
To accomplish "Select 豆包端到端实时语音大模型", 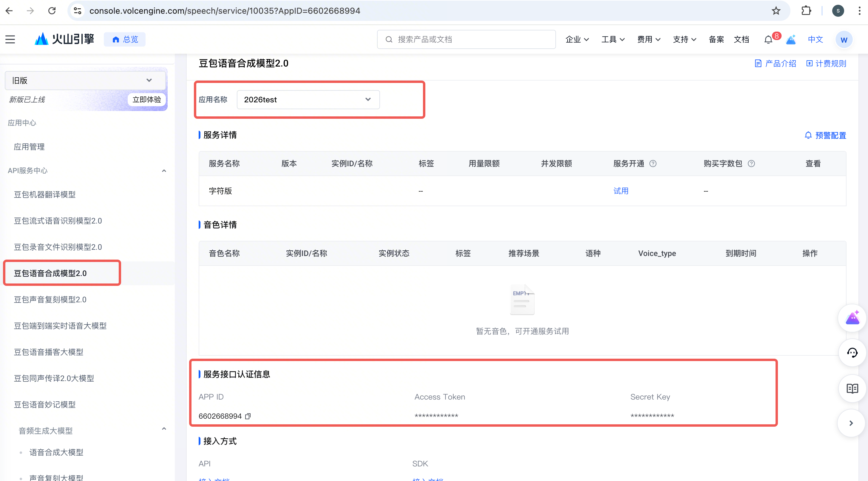I will pos(60,326).
